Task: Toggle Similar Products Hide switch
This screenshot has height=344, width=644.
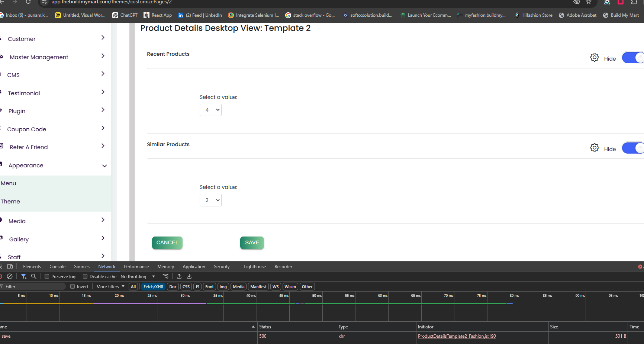Action: click(x=633, y=148)
